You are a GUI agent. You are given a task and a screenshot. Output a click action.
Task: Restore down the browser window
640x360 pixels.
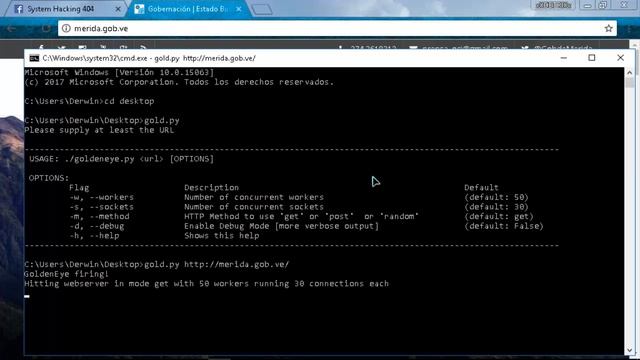tap(603, 5)
